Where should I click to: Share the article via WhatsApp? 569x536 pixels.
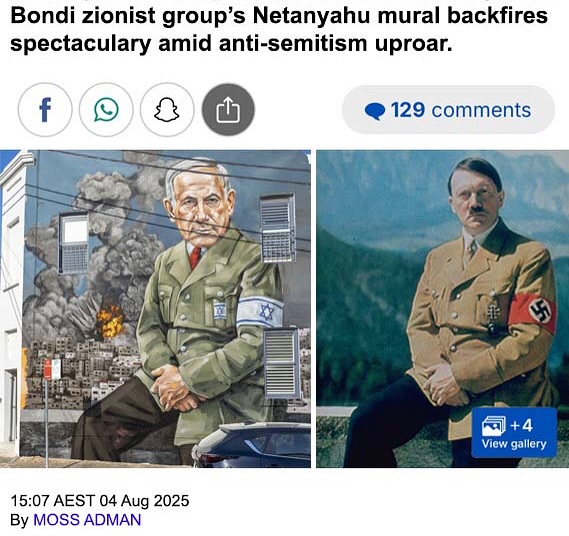(106, 110)
